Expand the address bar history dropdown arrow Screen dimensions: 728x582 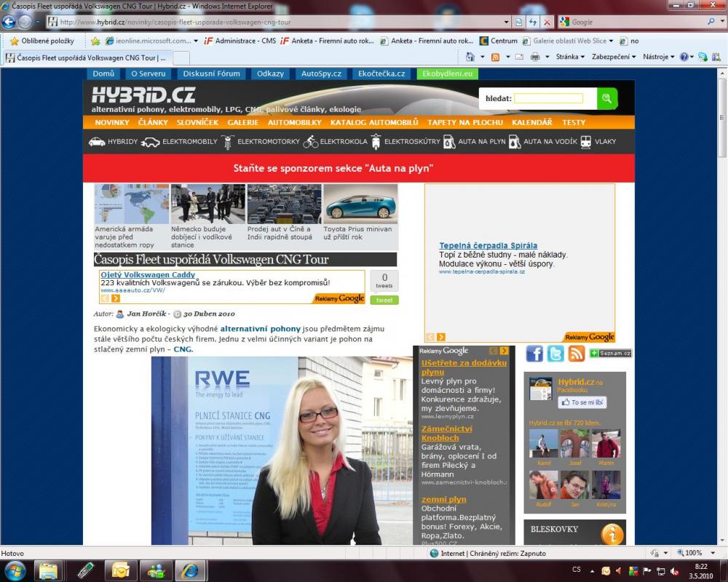click(507, 22)
